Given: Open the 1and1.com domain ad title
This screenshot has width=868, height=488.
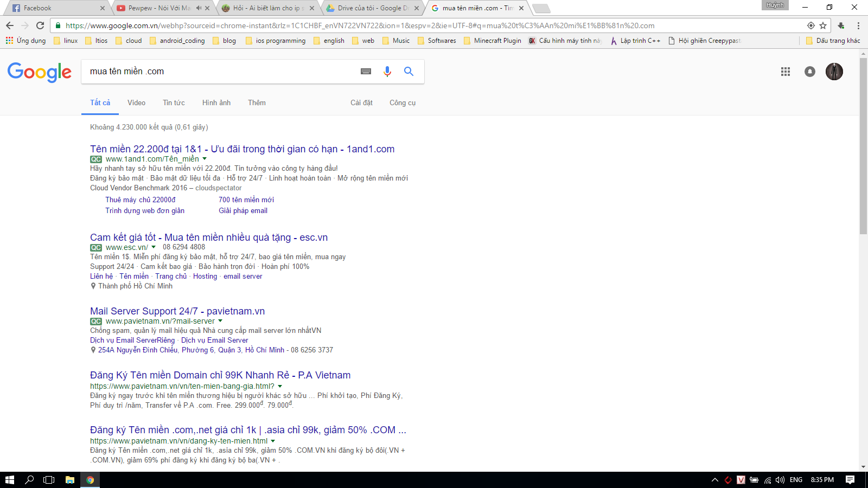Looking at the screenshot, I should tap(242, 149).
